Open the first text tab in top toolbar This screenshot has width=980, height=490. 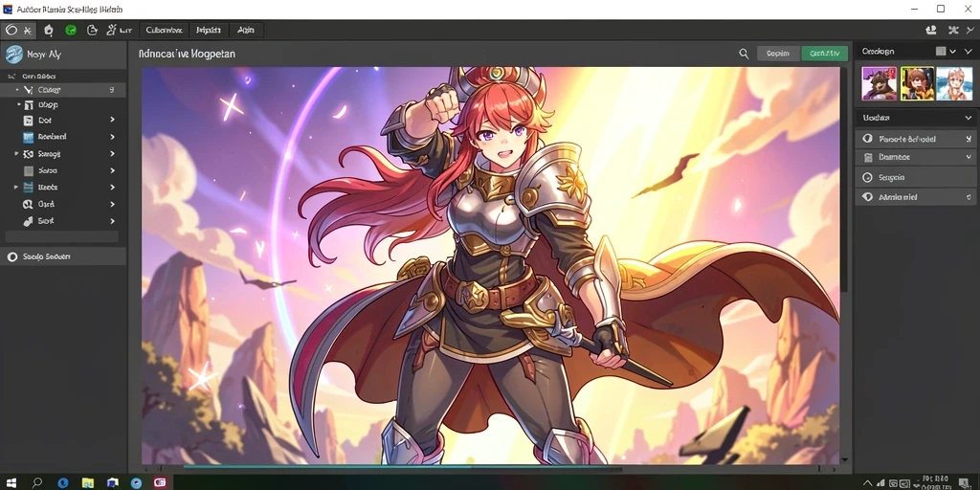click(x=164, y=30)
